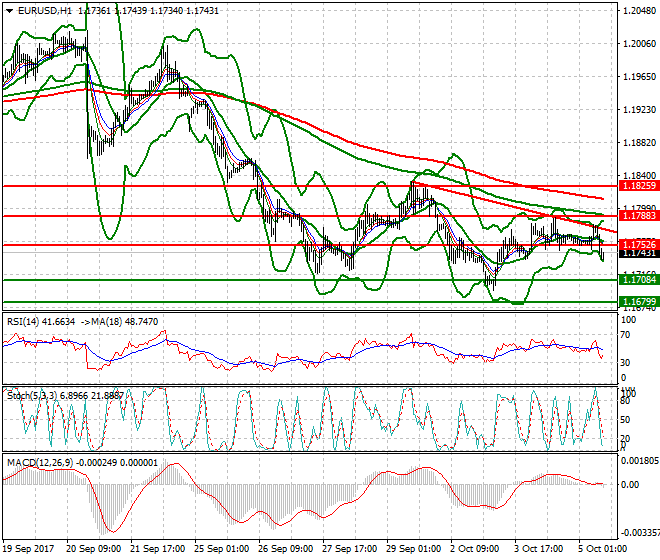
Task: Click the current price marker 1.17431
Action: tap(638, 254)
